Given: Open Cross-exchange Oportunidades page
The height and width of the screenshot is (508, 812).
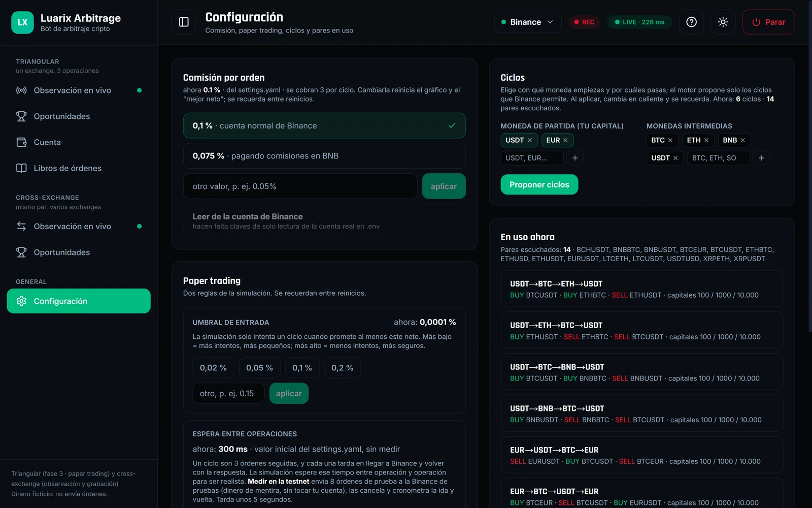Looking at the screenshot, I should [x=79, y=252].
